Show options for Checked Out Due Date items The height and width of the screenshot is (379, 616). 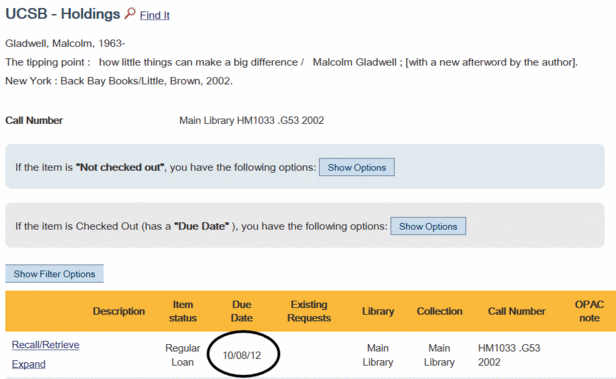pos(428,226)
